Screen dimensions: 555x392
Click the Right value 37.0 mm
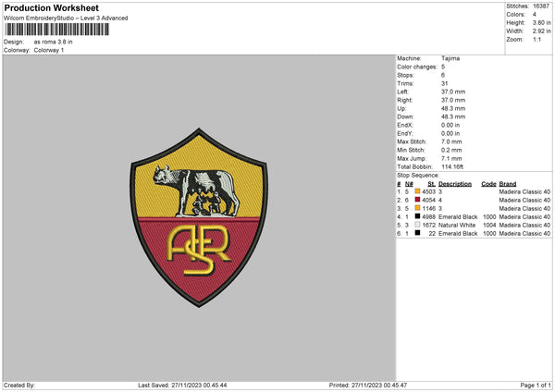pos(453,100)
